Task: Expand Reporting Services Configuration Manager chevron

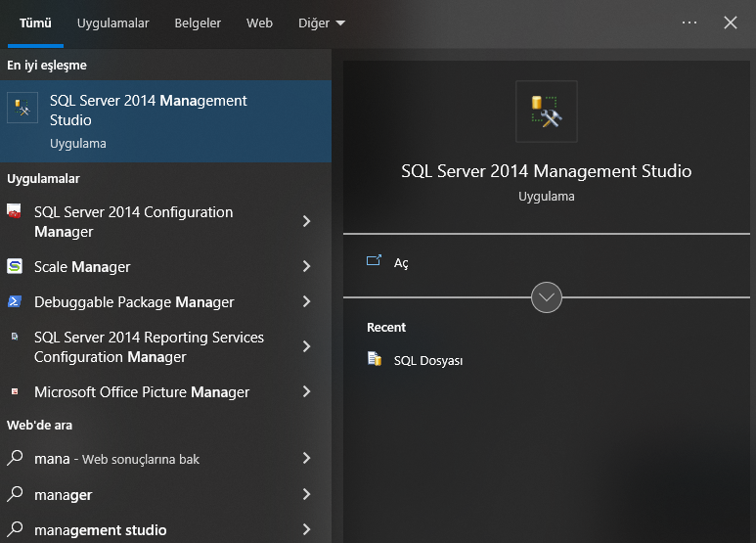Action: click(x=307, y=346)
